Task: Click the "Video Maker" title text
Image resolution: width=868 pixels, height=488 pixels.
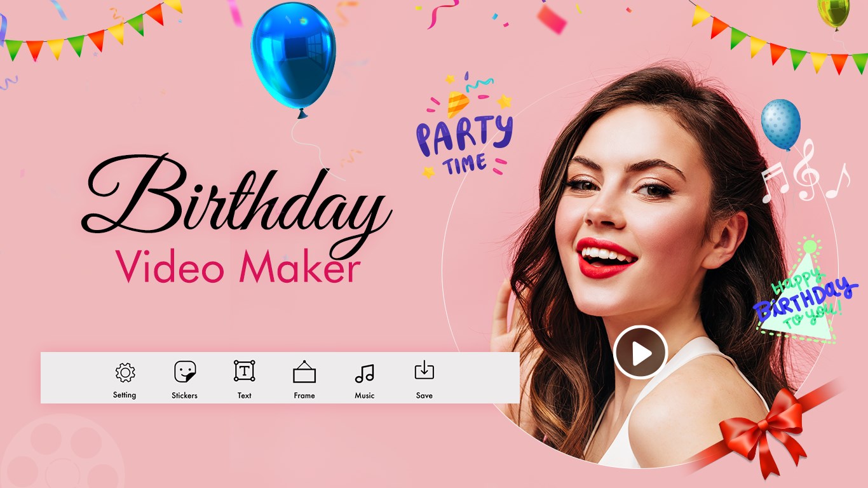Action: pos(238,268)
